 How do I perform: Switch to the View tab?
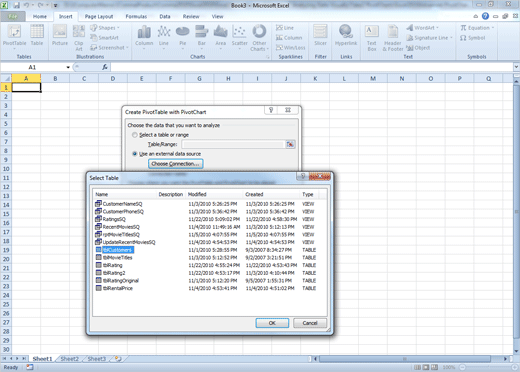coord(217,16)
